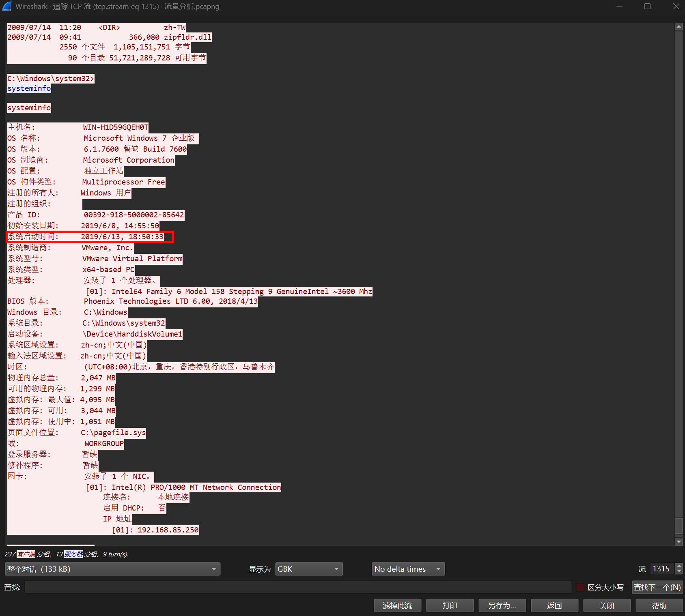Click the C:\pagefile.sys text
The height and width of the screenshot is (616, 685).
[113, 433]
